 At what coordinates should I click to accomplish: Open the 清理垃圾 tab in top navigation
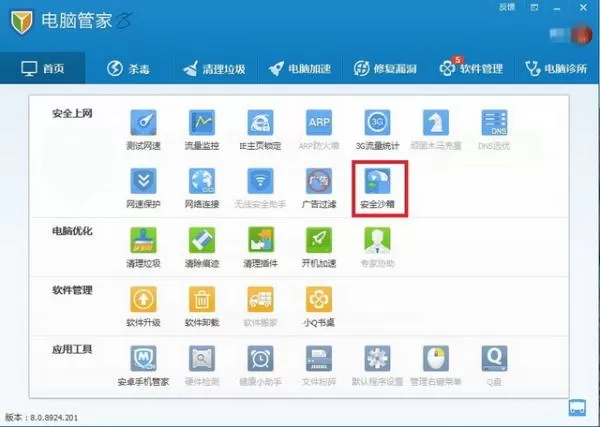(x=214, y=69)
